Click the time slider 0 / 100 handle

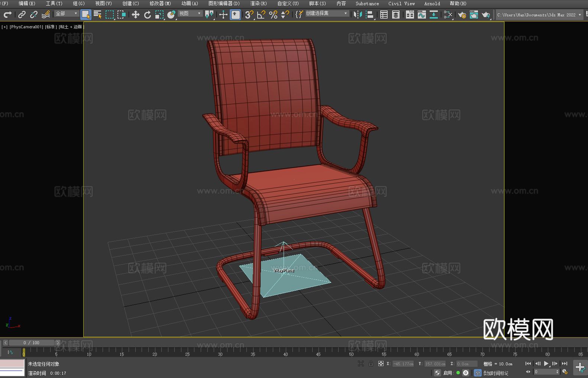click(32, 343)
